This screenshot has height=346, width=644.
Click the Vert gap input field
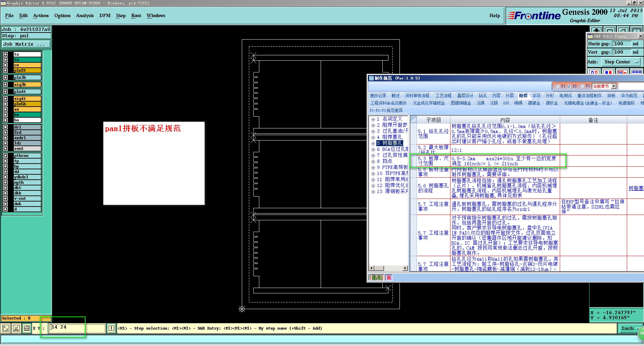pyautogui.click(x=621, y=52)
